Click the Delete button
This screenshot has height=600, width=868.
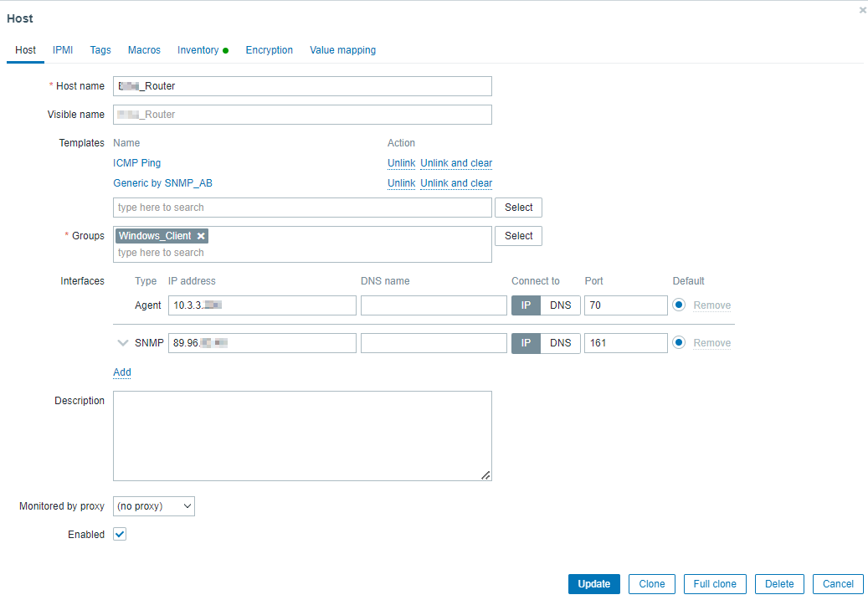coord(779,584)
